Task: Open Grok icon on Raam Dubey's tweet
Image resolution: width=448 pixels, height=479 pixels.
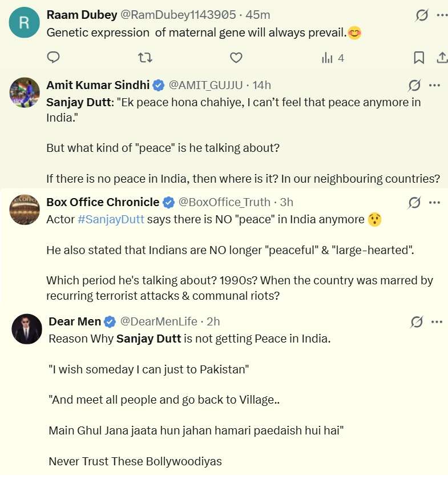Action: (422, 15)
